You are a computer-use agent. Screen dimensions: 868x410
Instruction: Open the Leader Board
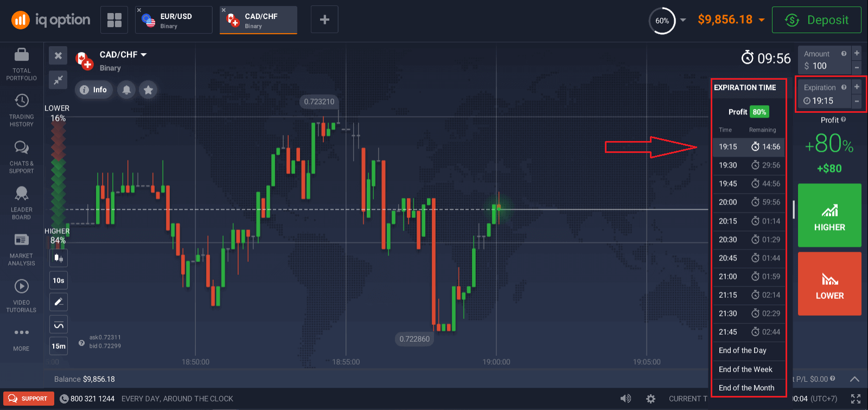click(22, 202)
